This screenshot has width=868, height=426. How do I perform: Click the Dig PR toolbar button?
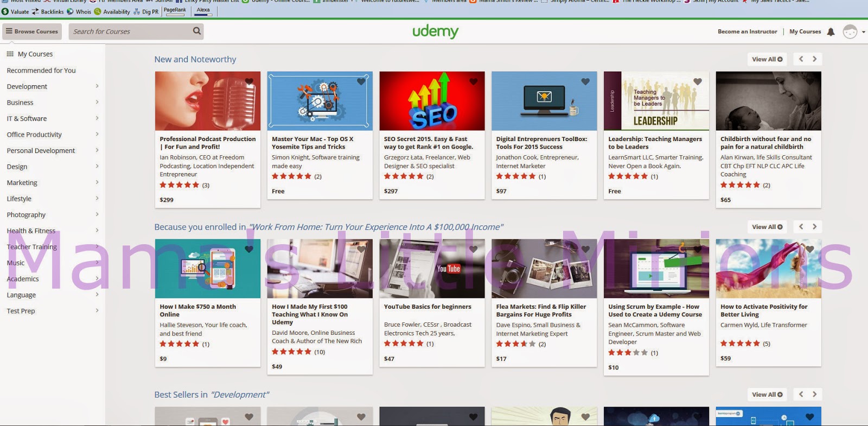click(x=146, y=11)
